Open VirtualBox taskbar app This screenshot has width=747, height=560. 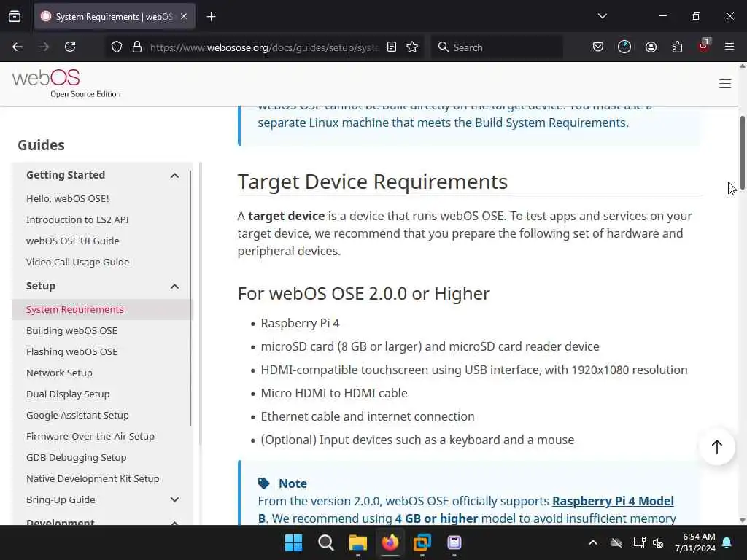click(x=422, y=542)
